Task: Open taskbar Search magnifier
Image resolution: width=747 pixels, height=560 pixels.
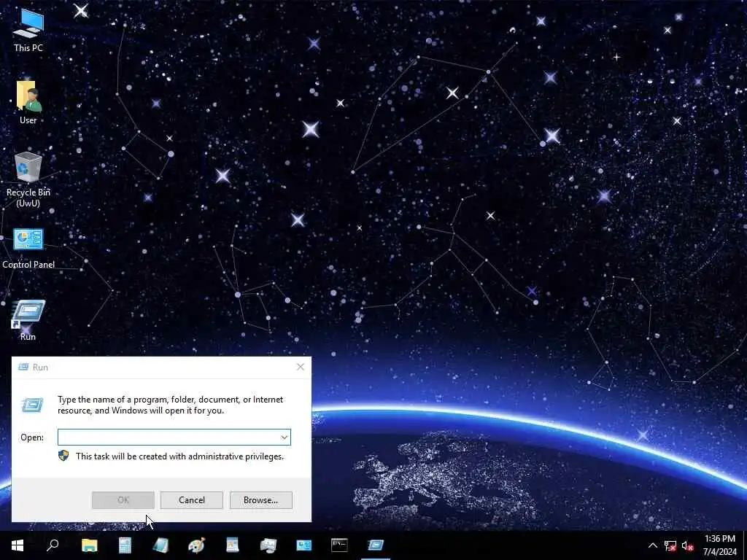Action: click(53, 545)
